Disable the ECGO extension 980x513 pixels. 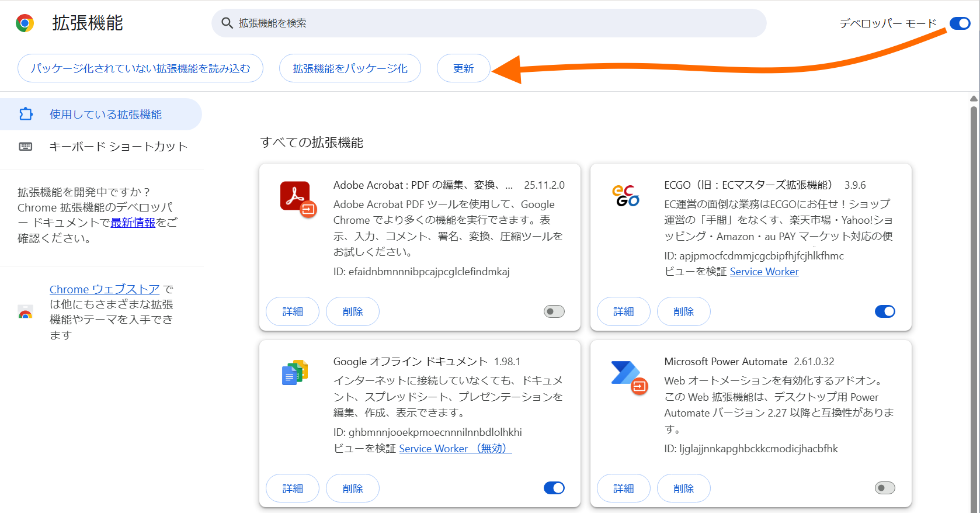pos(884,311)
